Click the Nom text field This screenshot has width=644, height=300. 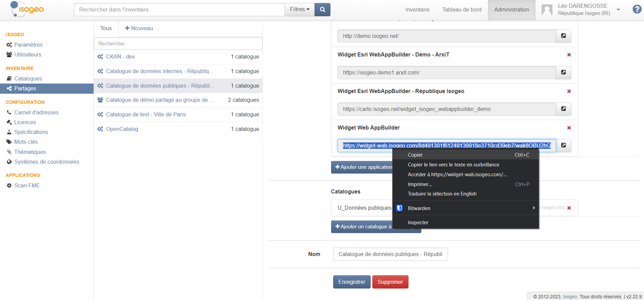(x=390, y=254)
